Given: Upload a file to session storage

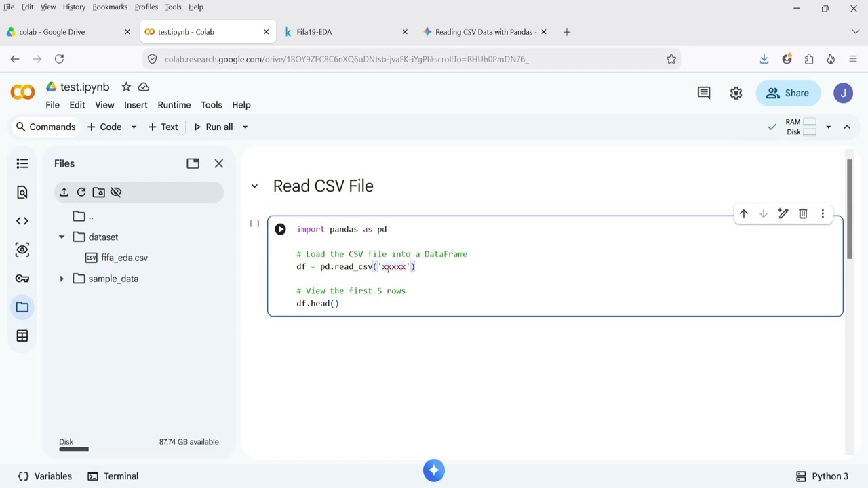Looking at the screenshot, I should pos(64,192).
